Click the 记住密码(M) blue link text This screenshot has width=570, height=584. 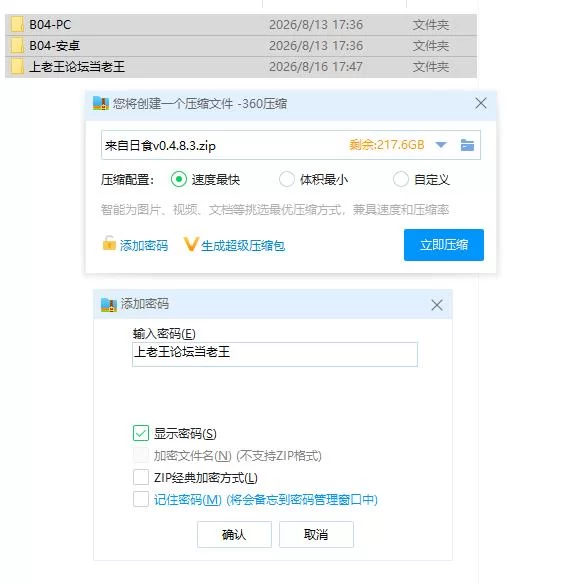(x=266, y=499)
